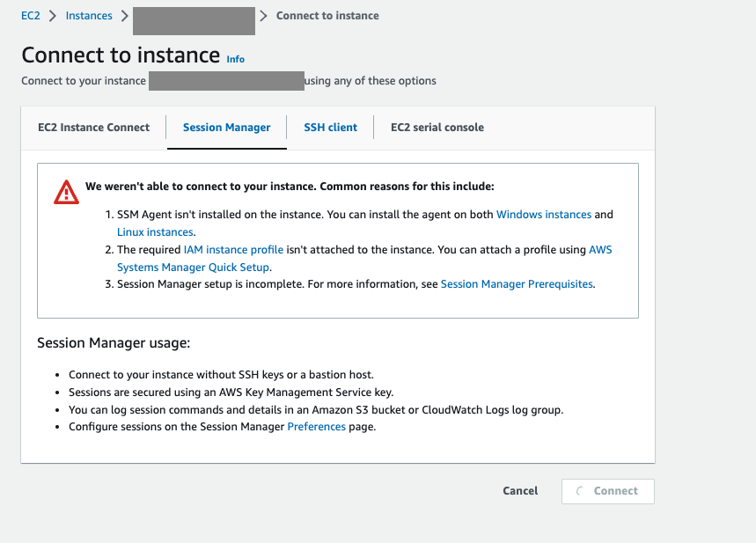Click the 'We weren't able to connect' message
The image size is (756, 543).
pyautogui.click(x=290, y=187)
